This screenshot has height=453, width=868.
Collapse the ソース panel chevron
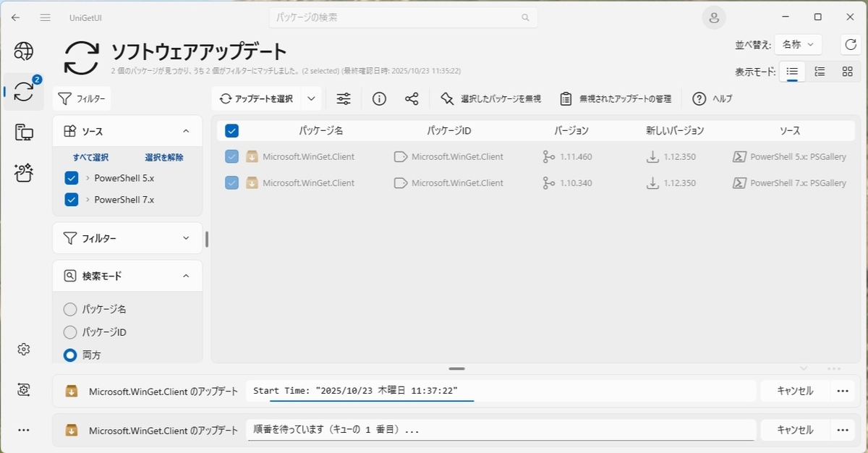(x=185, y=130)
